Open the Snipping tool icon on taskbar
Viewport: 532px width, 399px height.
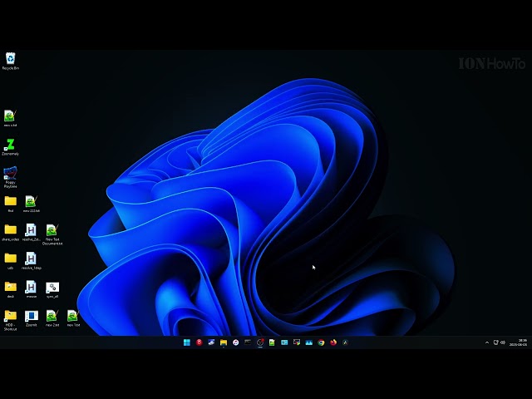297,342
